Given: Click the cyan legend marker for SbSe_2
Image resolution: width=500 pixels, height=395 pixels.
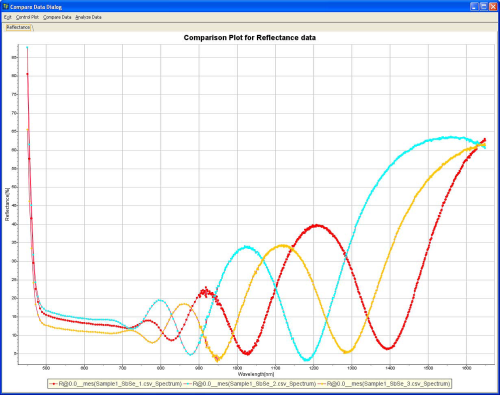Looking at the screenshot, I should (188, 384).
